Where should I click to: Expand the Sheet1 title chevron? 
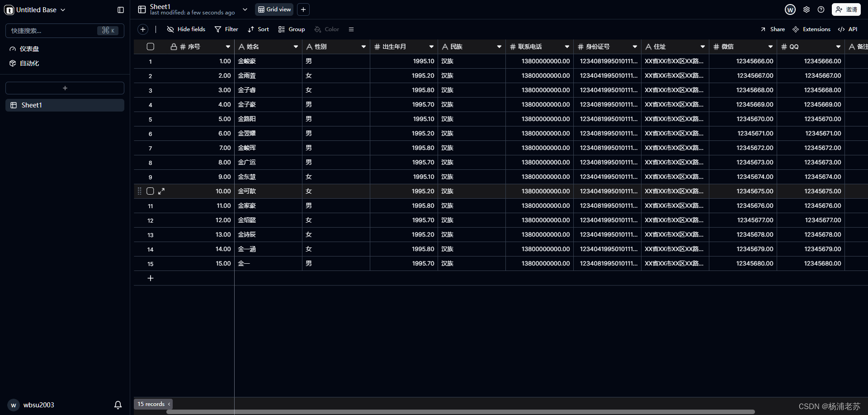[245, 9]
